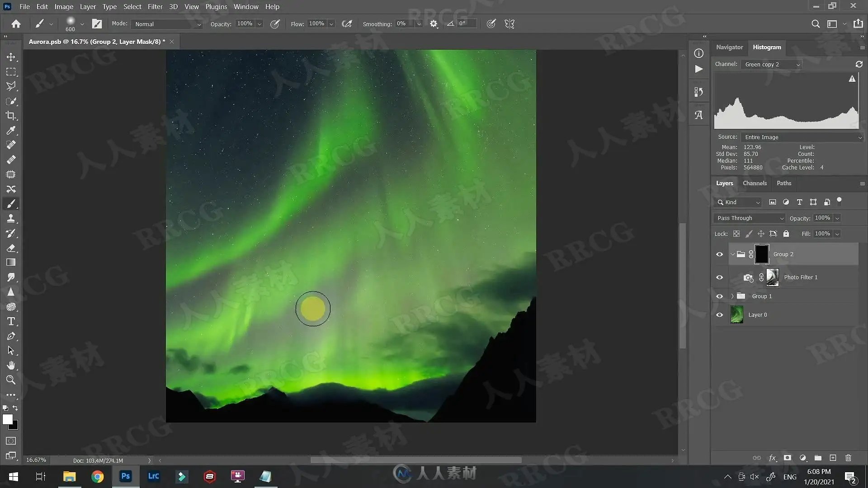868x488 pixels.
Task: Select the Polygonal Lasso tool
Action: [11, 86]
